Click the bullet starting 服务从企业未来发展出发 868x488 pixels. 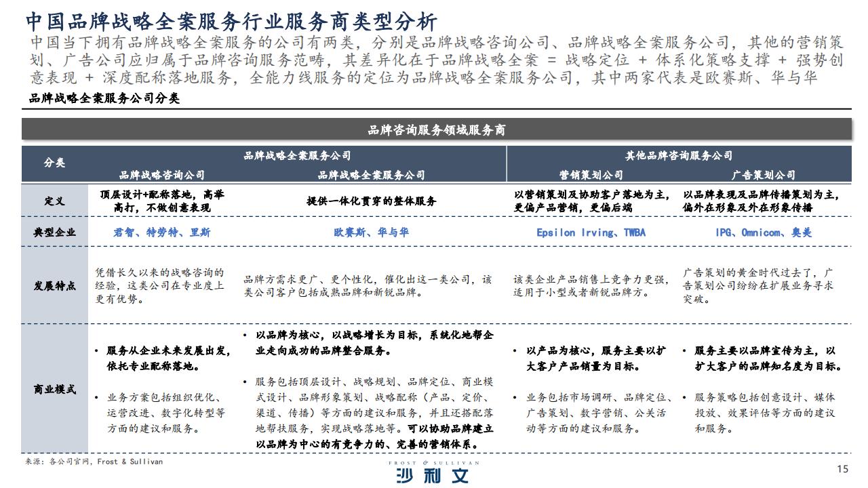[164, 359]
